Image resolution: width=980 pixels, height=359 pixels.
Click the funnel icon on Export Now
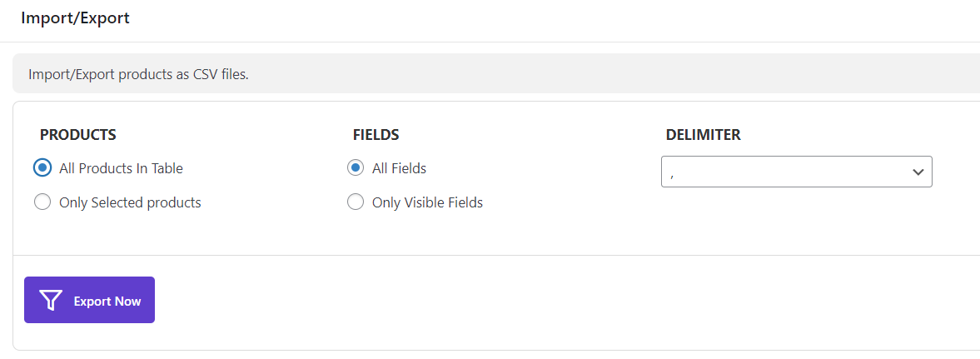(52, 301)
